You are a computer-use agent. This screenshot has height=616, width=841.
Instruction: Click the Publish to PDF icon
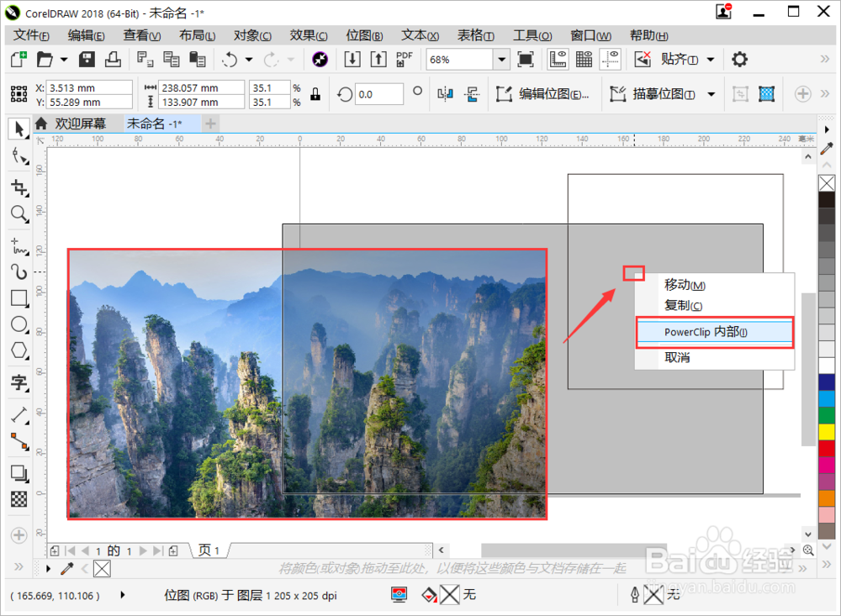404,59
